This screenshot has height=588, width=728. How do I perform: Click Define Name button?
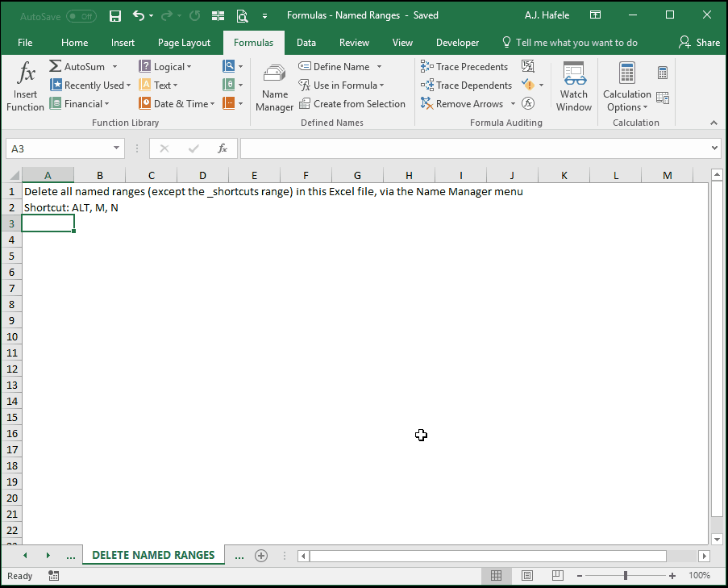coord(335,66)
